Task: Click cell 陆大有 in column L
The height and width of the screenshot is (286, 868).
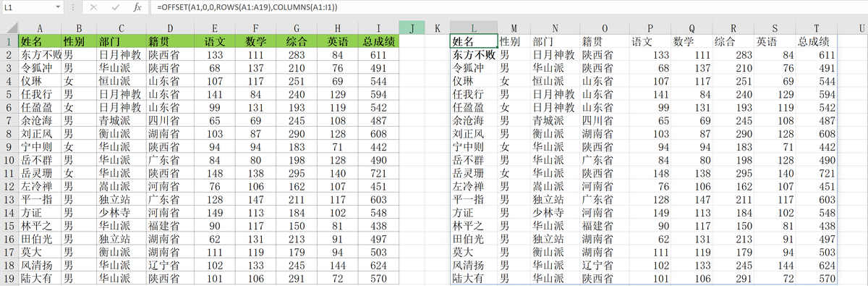Action: coord(474,279)
